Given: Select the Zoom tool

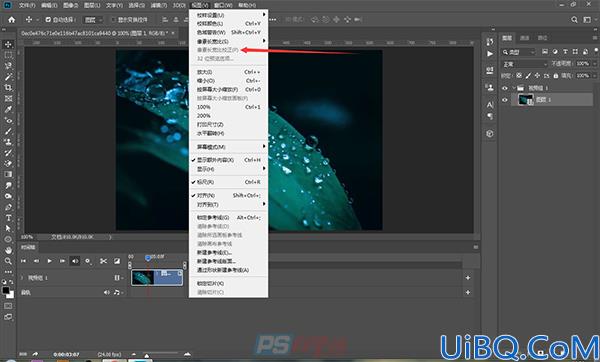Looking at the screenshot, I should coord(8,261).
